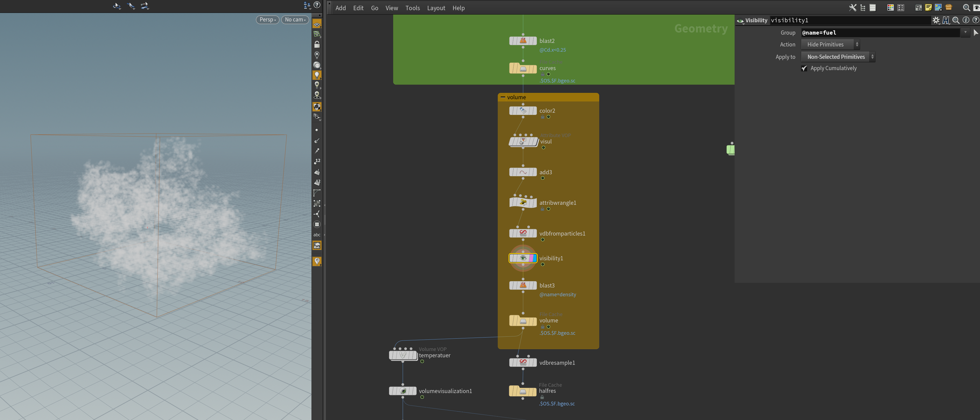Toggle the viewport lighting bulb button
Viewport: 980px width, 420px height.
tap(316, 75)
